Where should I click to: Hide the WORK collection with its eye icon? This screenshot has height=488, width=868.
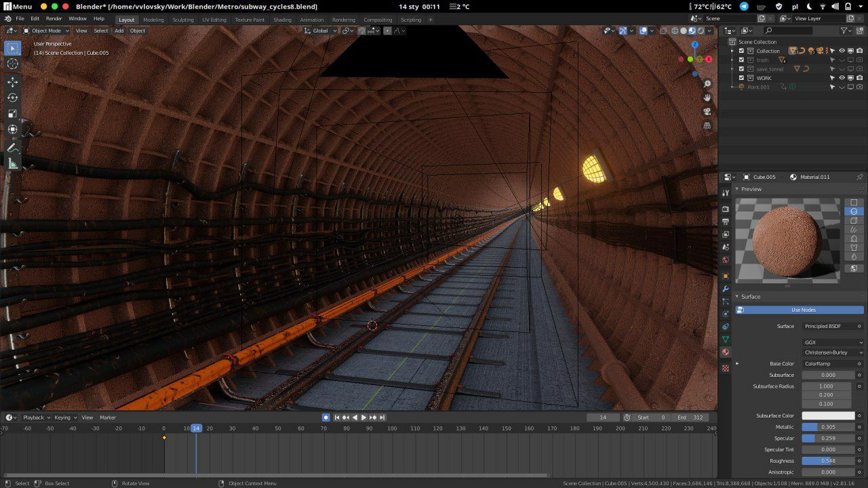tap(842, 78)
